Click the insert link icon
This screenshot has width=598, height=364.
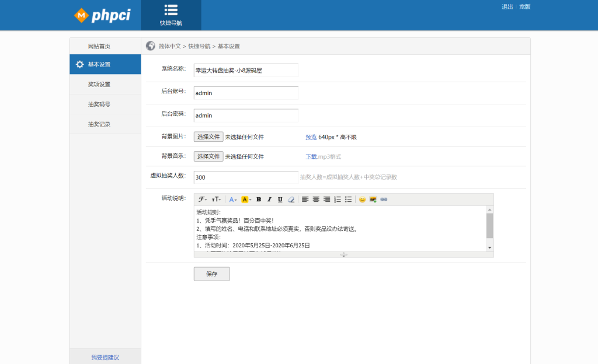coord(384,199)
